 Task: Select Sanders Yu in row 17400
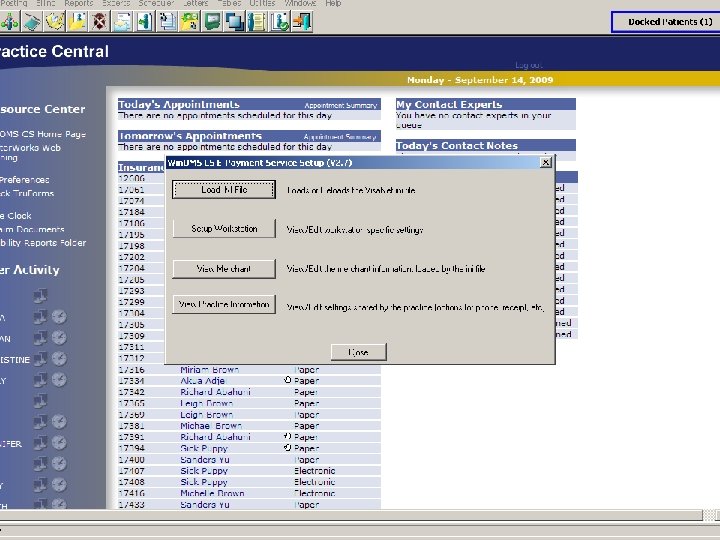pos(205,459)
